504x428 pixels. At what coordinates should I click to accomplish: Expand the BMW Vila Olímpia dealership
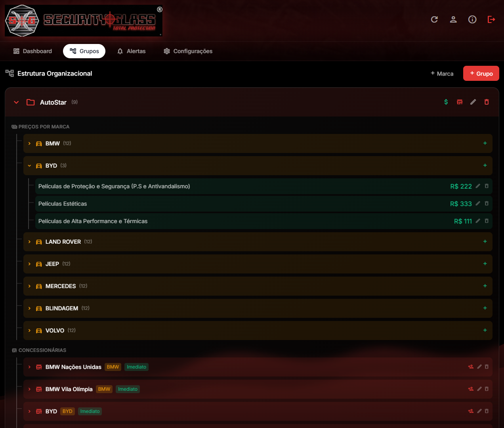pos(29,389)
